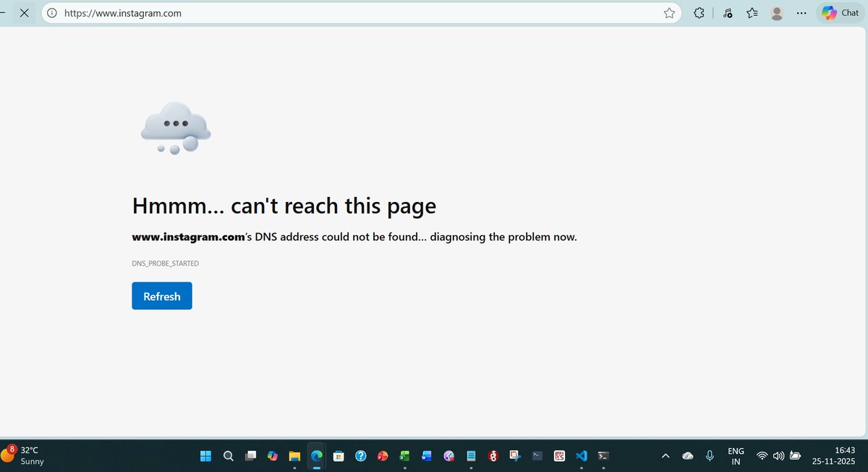The image size is (868, 472).
Task: Open the volume speaker icon
Action: pos(779,456)
